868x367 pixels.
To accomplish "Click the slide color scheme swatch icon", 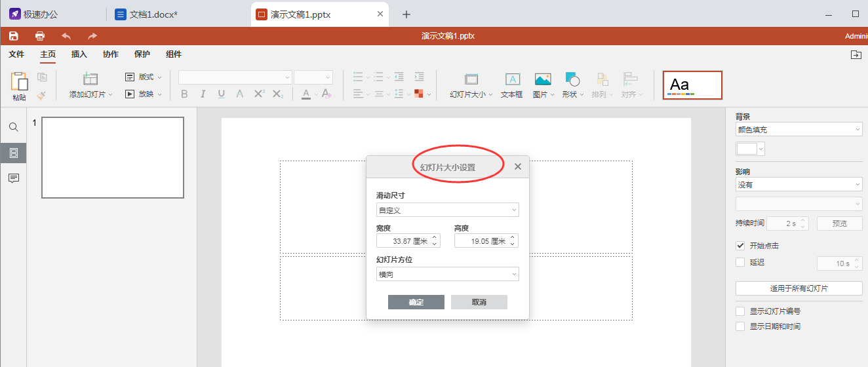I will coord(419,94).
